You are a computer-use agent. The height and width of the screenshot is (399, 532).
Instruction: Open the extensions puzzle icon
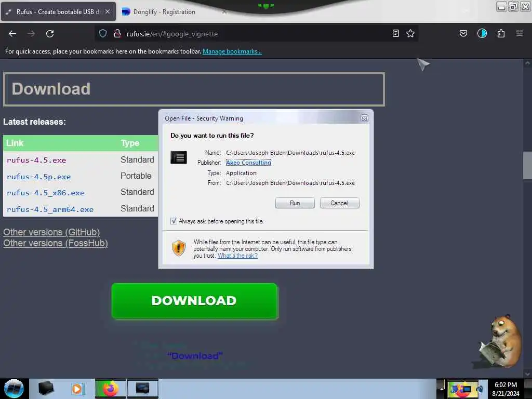(501, 33)
